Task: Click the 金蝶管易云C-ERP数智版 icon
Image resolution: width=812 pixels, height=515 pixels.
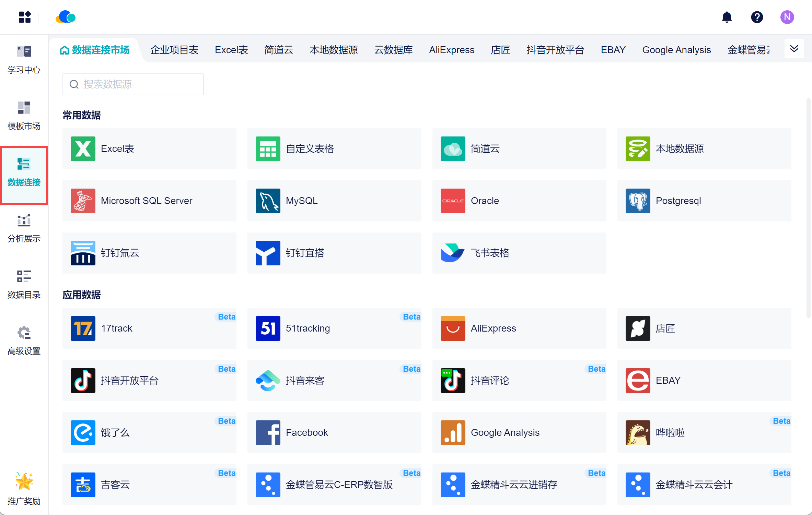Action: coord(268,485)
